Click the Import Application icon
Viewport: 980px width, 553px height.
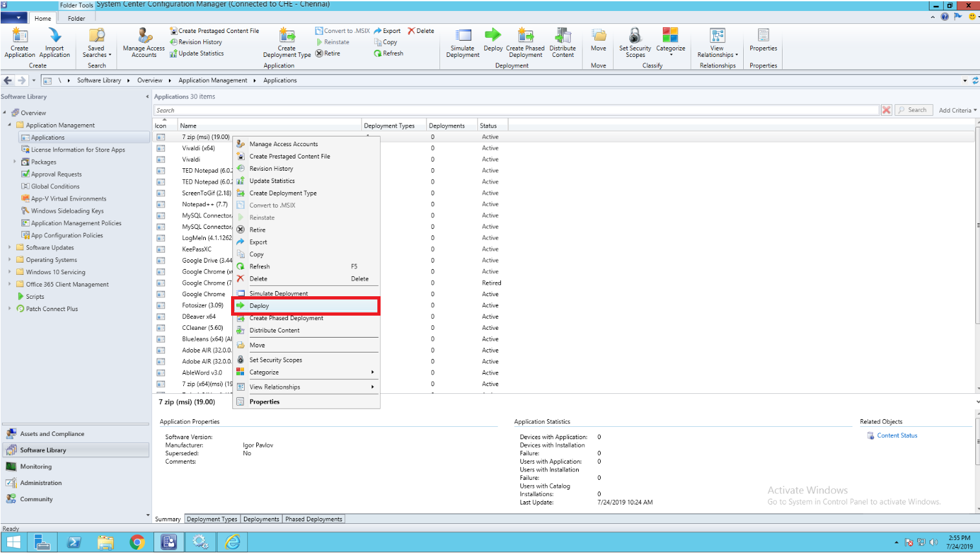54,43
